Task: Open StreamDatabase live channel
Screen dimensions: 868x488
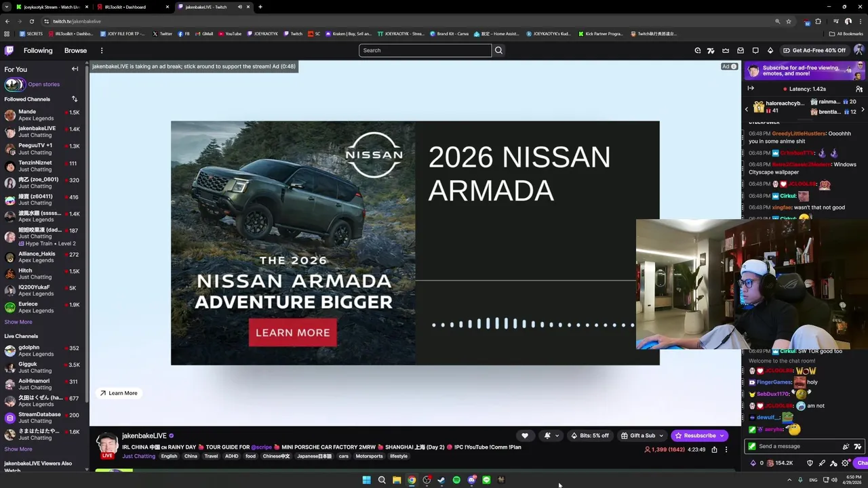Action: point(42,418)
